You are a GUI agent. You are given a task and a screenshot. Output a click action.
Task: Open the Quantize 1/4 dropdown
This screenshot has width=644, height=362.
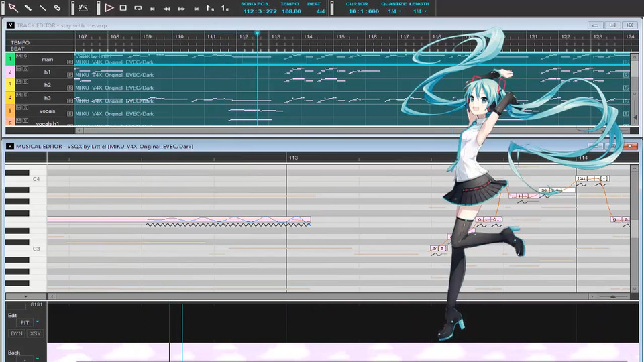tap(394, 11)
